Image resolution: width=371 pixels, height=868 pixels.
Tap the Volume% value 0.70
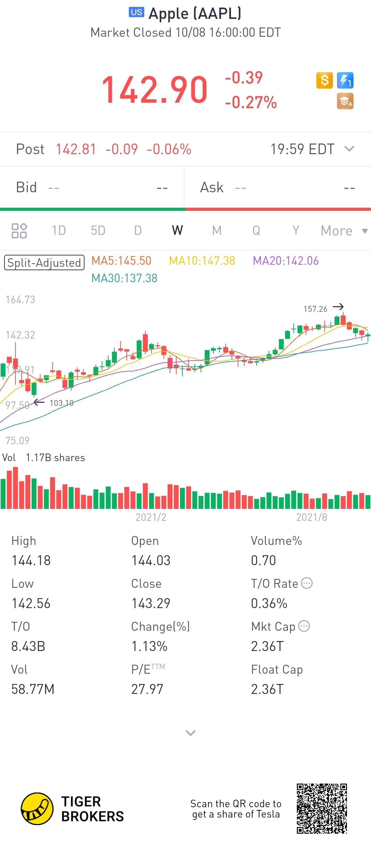coord(263,561)
